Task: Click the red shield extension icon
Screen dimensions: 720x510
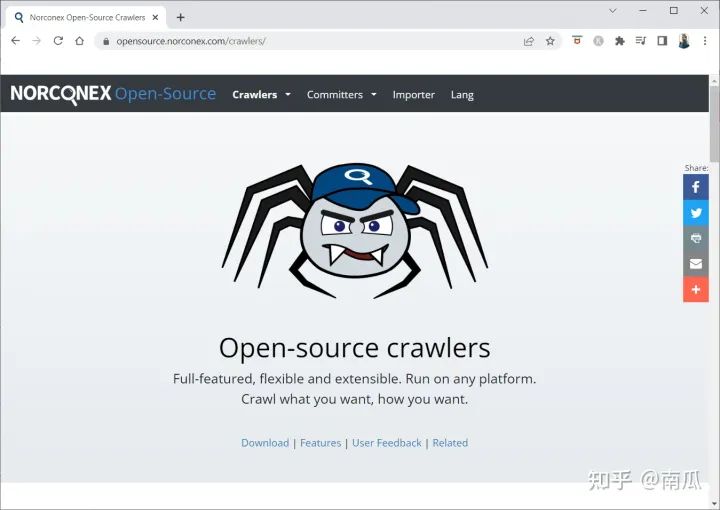Action: 577,41
